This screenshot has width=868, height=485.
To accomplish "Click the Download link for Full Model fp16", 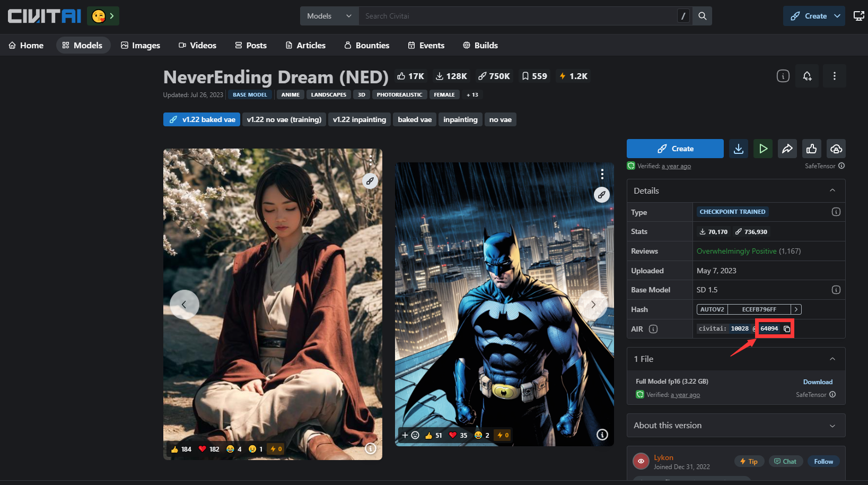I will [817, 382].
